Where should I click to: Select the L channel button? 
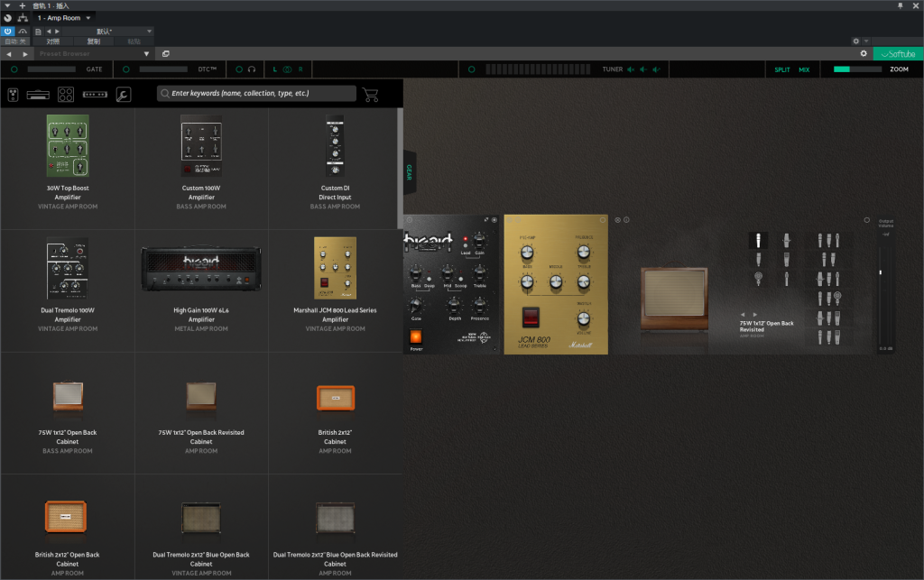[274, 69]
